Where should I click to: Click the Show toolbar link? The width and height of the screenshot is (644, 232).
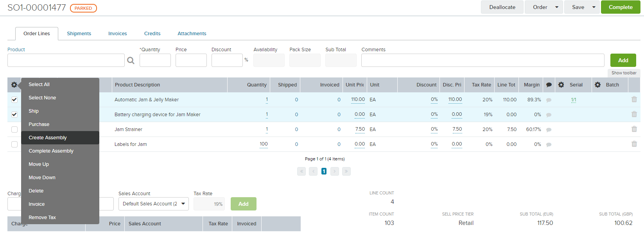pos(624,73)
